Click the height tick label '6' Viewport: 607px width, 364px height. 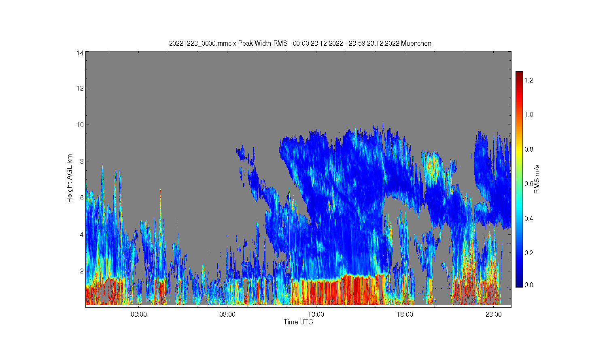click(82, 198)
